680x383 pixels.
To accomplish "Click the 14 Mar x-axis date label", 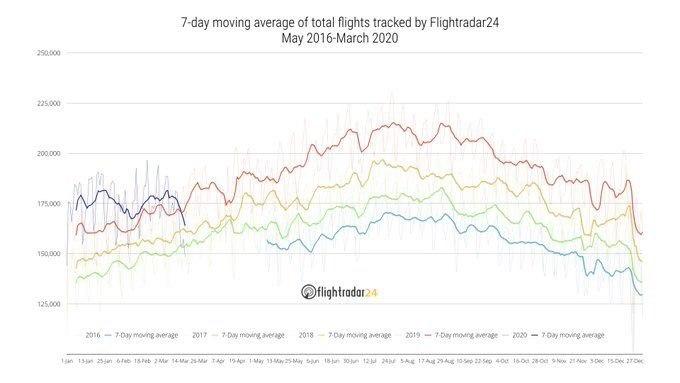I will click(x=181, y=361).
